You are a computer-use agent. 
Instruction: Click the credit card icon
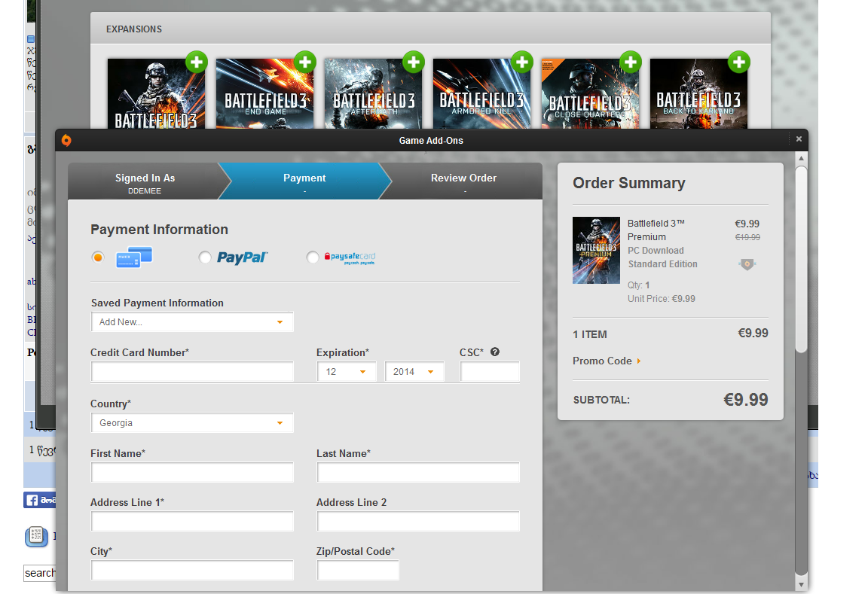[134, 257]
